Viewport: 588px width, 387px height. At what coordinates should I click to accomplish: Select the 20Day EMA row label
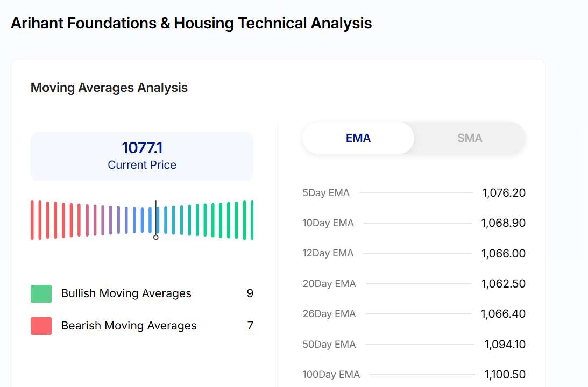point(329,284)
